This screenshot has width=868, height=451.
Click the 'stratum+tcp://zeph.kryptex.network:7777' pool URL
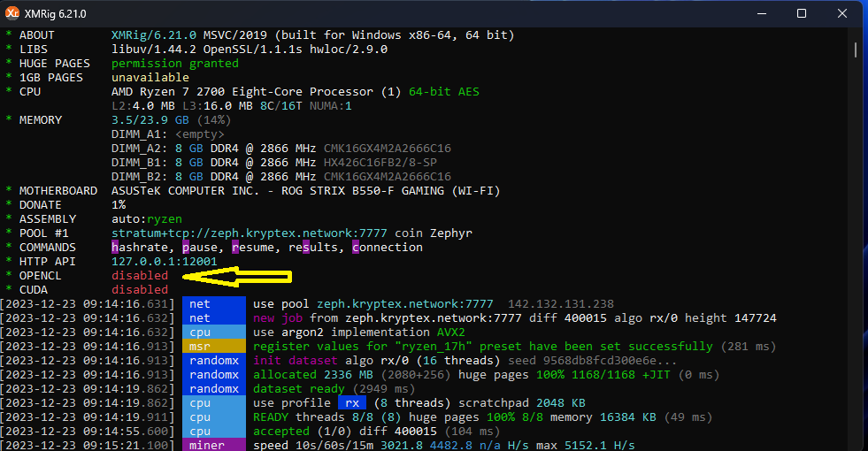click(x=250, y=233)
